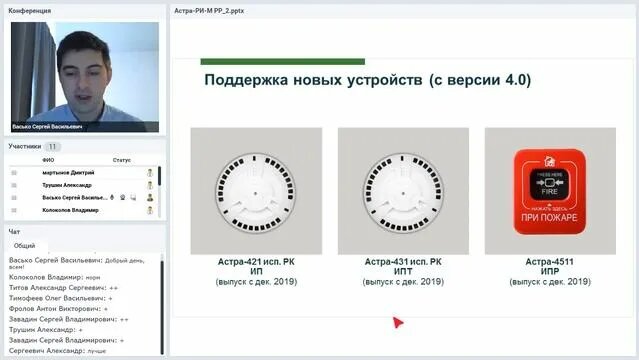Click the Чат panel title
The height and width of the screenshot is (360, 639).
tap(14, 232)
